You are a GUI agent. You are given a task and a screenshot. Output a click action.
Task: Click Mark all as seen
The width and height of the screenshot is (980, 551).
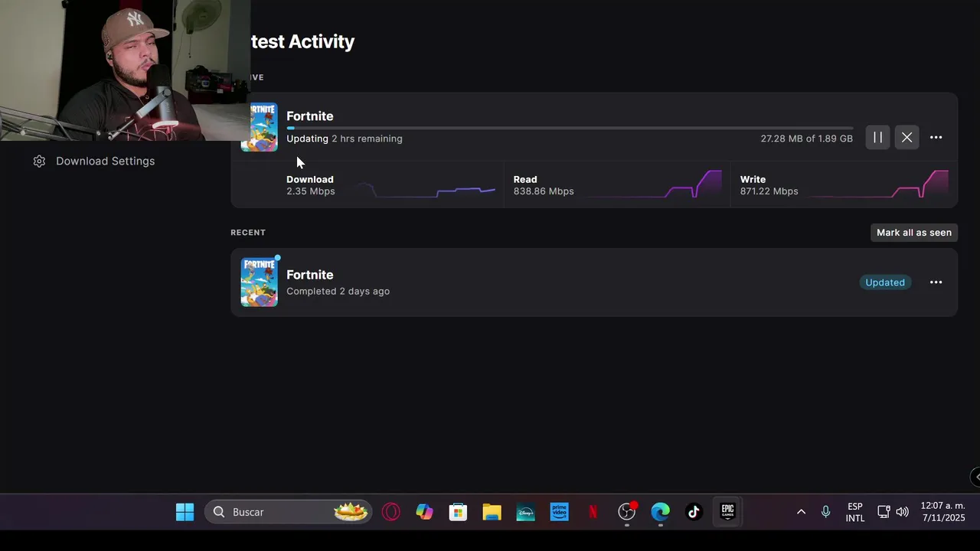click(914, 233)
